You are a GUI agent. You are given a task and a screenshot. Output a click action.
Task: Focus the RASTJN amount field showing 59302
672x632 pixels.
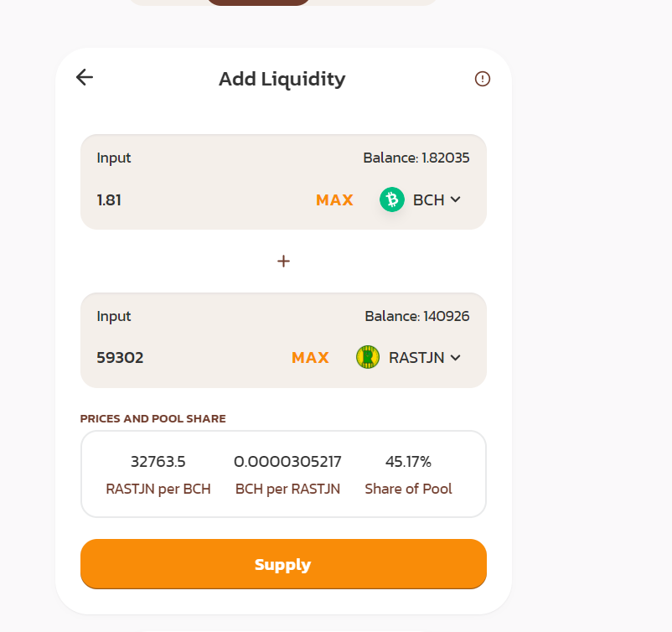click(189, 358)
